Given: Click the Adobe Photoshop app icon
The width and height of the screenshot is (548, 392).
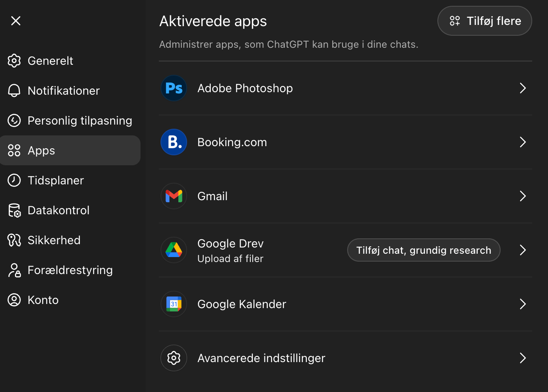Looking at the screenshot, I should 173,88.
